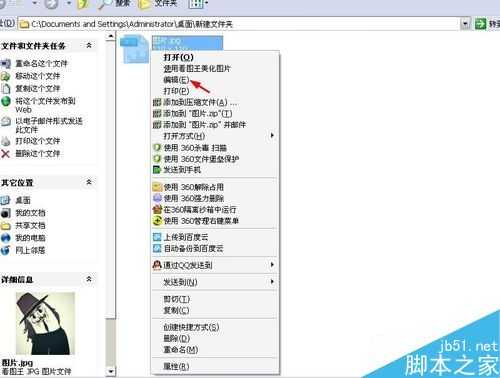Click the send-to-phone (发送到手机) icon

[157, 170]
